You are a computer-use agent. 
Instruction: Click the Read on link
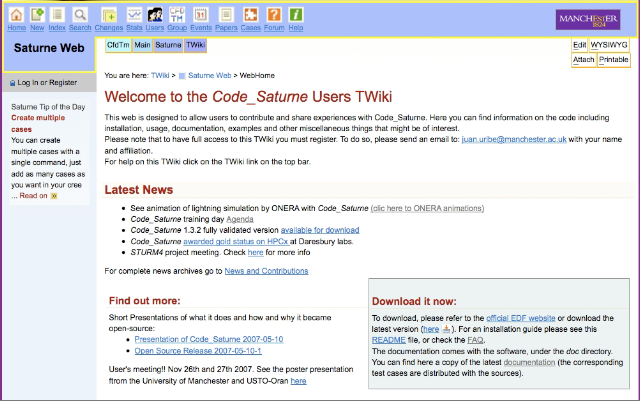click(33, 196)
